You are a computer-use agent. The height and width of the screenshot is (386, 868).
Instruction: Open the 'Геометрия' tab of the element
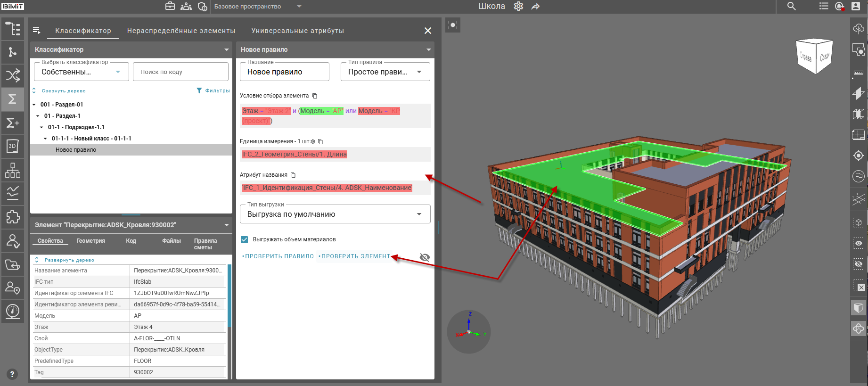[90, 241]
